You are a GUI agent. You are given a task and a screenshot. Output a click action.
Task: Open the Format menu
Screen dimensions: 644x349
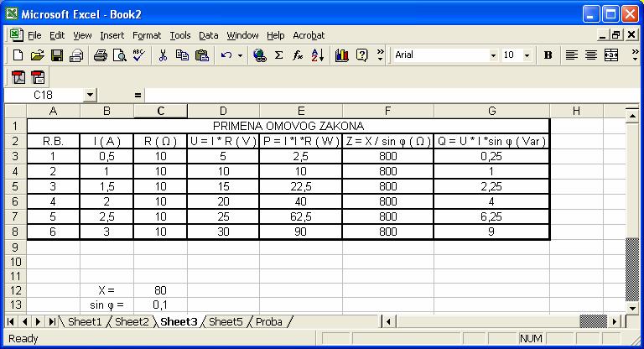point(147,35)
